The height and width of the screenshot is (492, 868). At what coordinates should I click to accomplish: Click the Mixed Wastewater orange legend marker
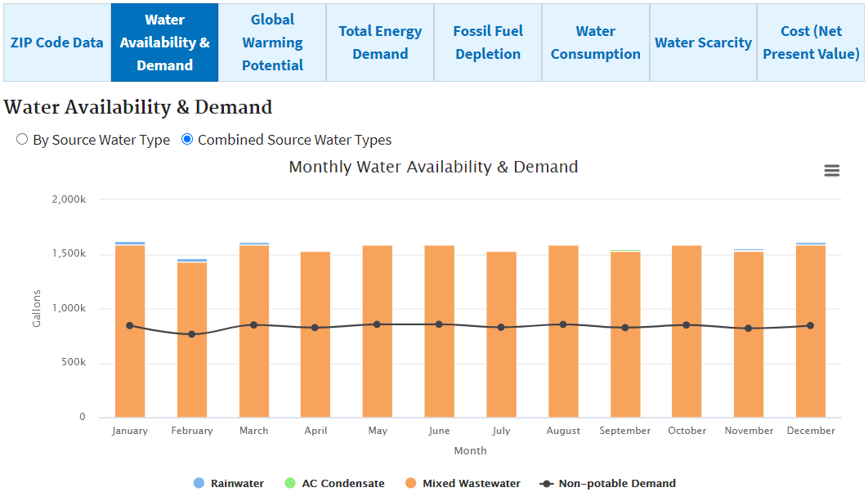click(411, 483)
